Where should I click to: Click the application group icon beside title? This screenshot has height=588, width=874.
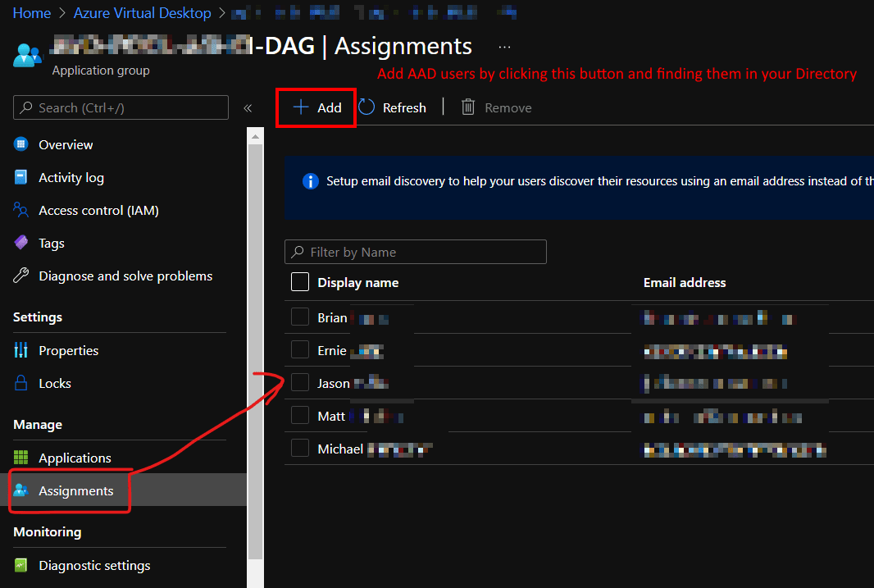click(27, 56)
